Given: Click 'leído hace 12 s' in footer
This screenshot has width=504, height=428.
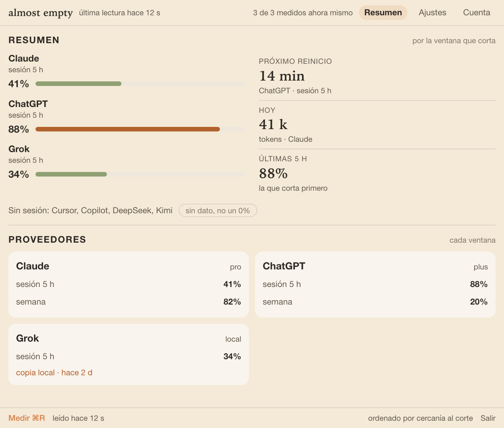Looking at the screenshot, I should click(x=78, y=418).
